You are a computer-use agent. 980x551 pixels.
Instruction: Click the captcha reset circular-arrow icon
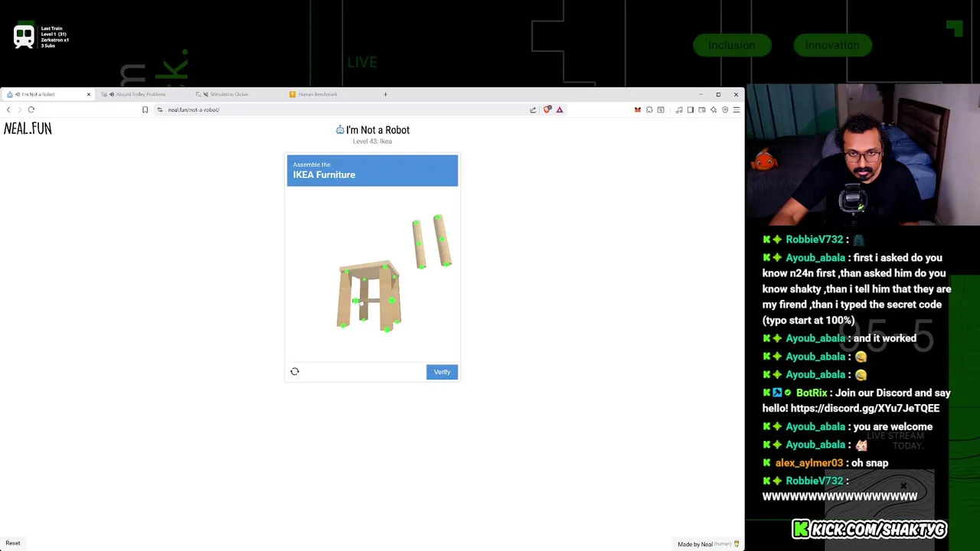pos(295,371)
